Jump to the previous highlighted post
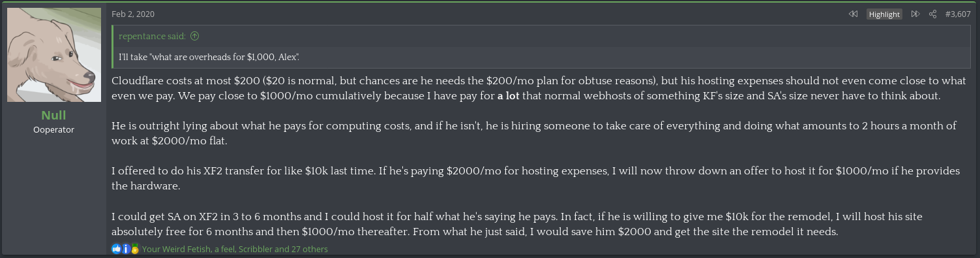980x258 pixels. pyautogui.click(x=853, y=14)
